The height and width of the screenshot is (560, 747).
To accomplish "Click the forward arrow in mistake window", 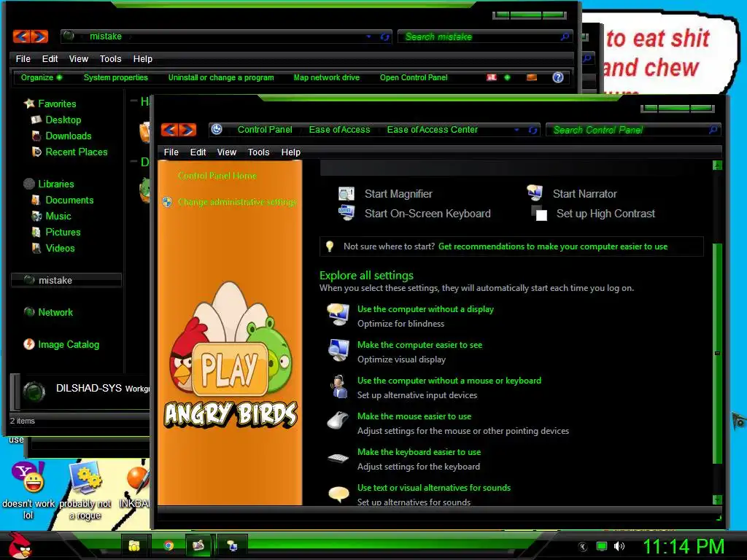I will [39, 36].
